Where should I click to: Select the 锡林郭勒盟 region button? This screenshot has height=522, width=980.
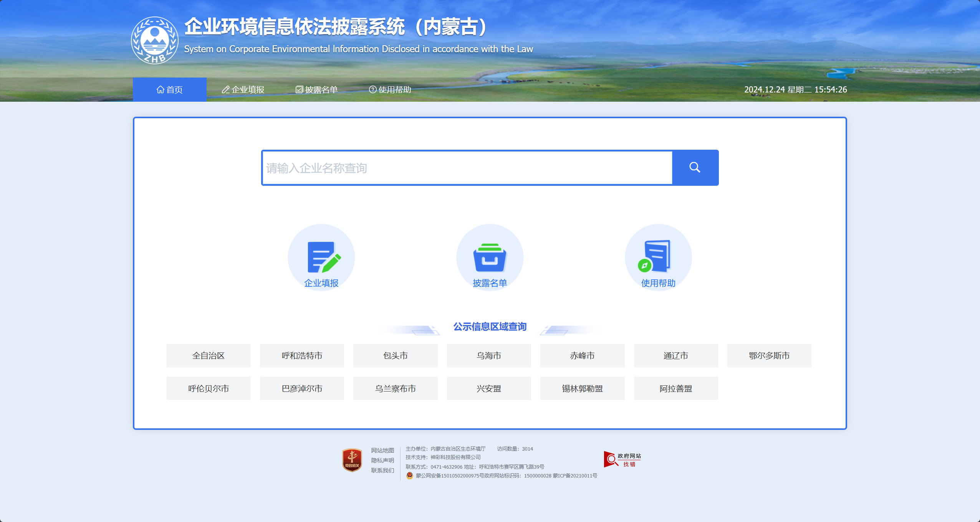tap(582, 388)
